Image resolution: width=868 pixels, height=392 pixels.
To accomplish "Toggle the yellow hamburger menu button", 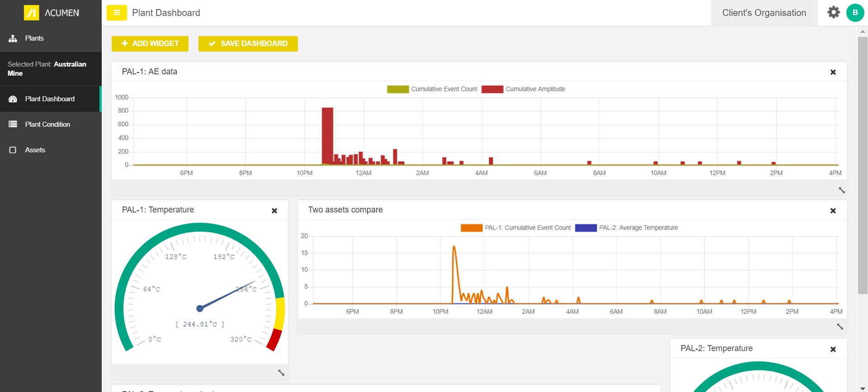I will tap(117, 13).
